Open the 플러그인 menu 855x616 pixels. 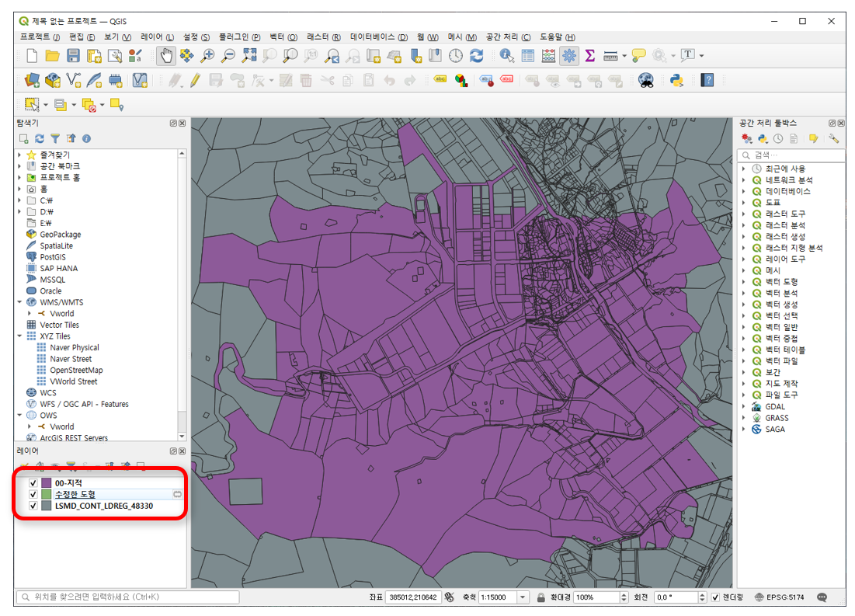click(x=239, y=37)
